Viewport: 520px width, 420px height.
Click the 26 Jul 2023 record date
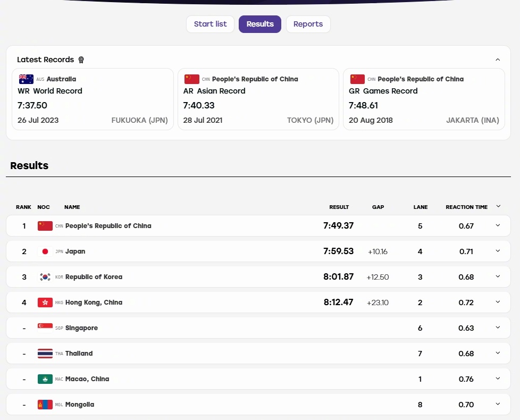click(38, 120)
